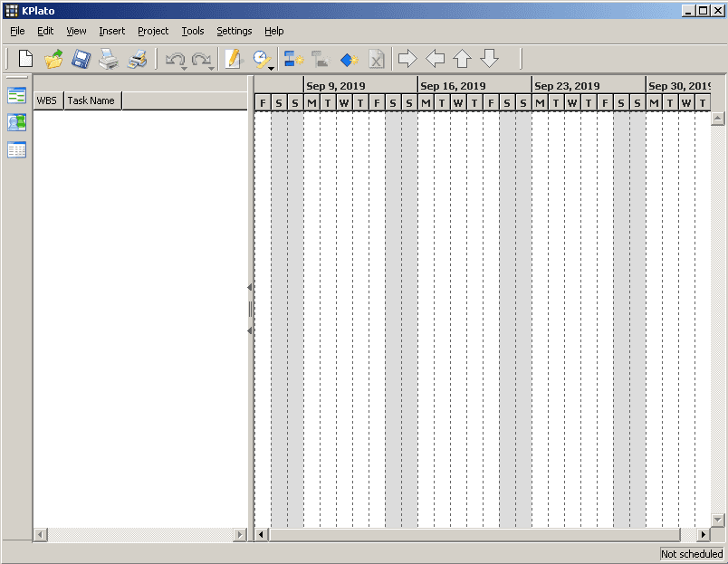728x564 pixels.
Task: Add a sub-task
Action: pyautogui.click(x=321, y=59)
